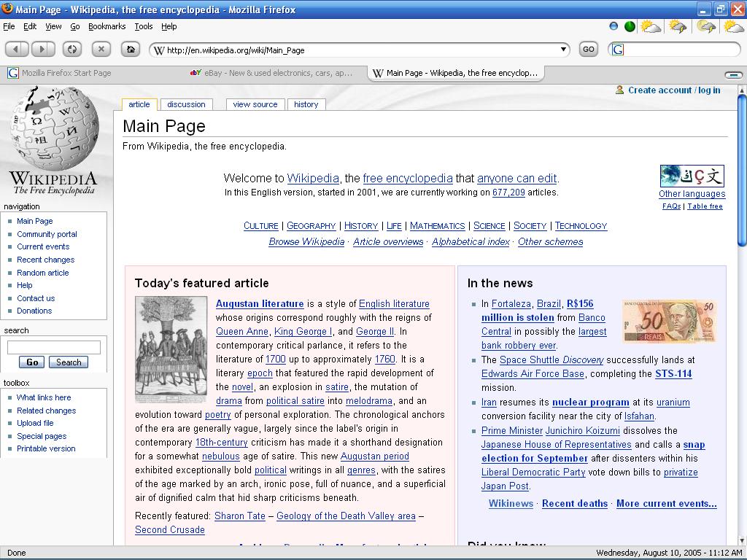
Task: Click the second weather forecast icon
Action: click(678, 26)
